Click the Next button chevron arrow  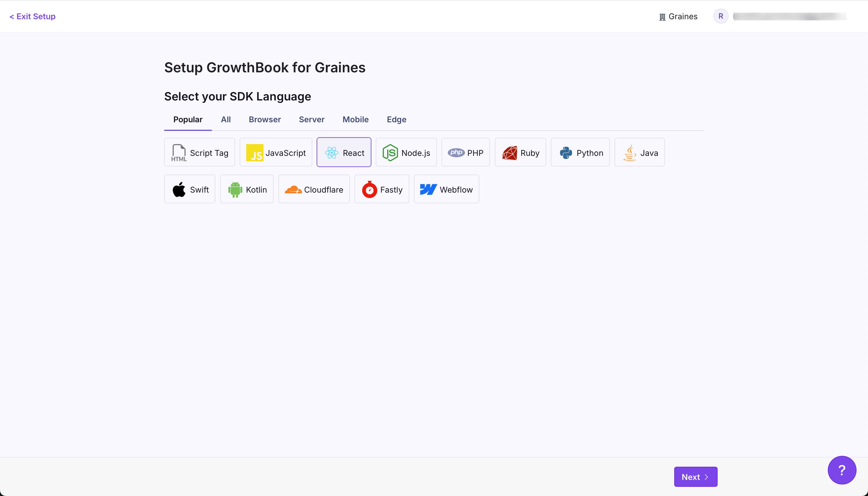click(x=706, y=477)
